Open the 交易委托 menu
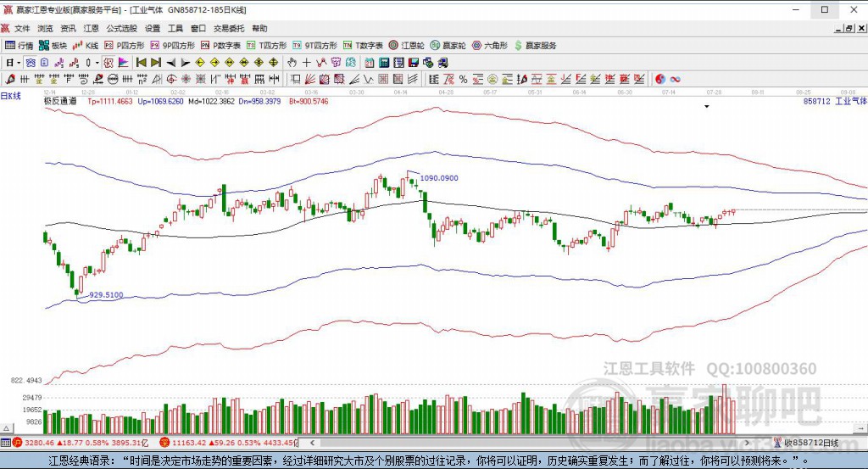This screenshot has width=868, height=469. pos(229,28)
